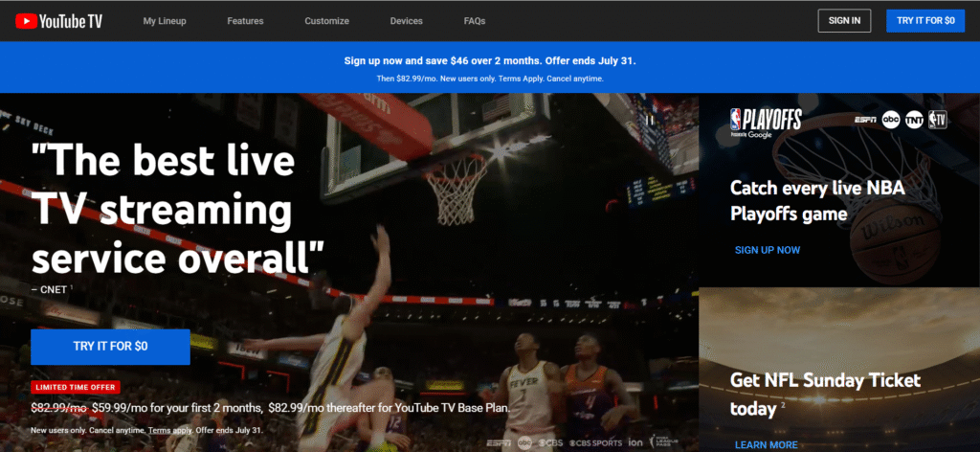Click 'The best live TV streaming service overall' headline
The height and width of the screenshot is (452, 980).
(x=179, y=211)
